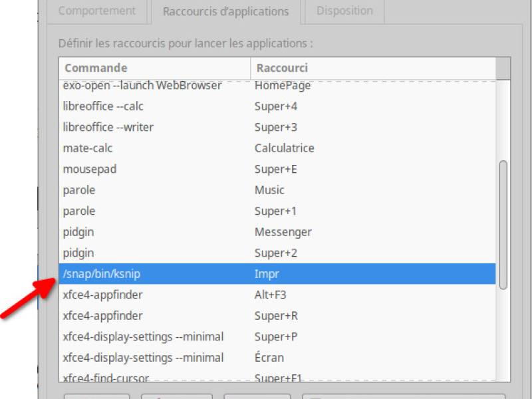
Task: Click the Super+2 shortcut cell
Action: coord(275,253)
